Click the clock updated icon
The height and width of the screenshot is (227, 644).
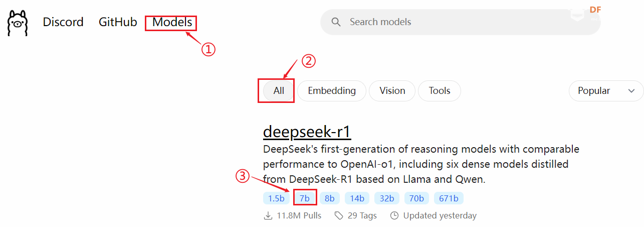click(394, 215)
